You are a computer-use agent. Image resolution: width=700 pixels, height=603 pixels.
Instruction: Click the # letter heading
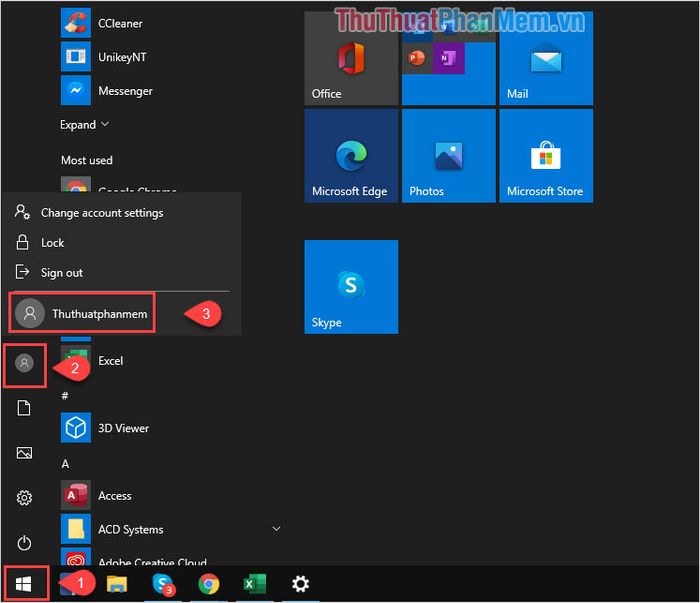point(65,395)
